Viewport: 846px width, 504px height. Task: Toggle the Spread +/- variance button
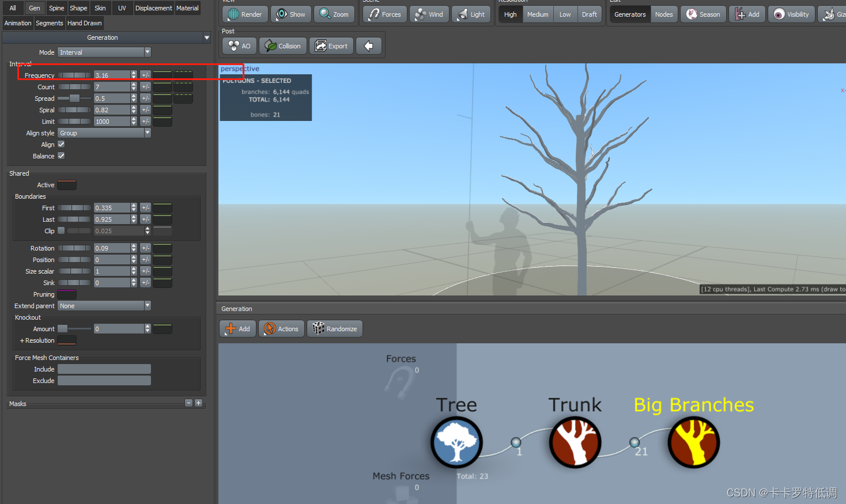(145, 98)
